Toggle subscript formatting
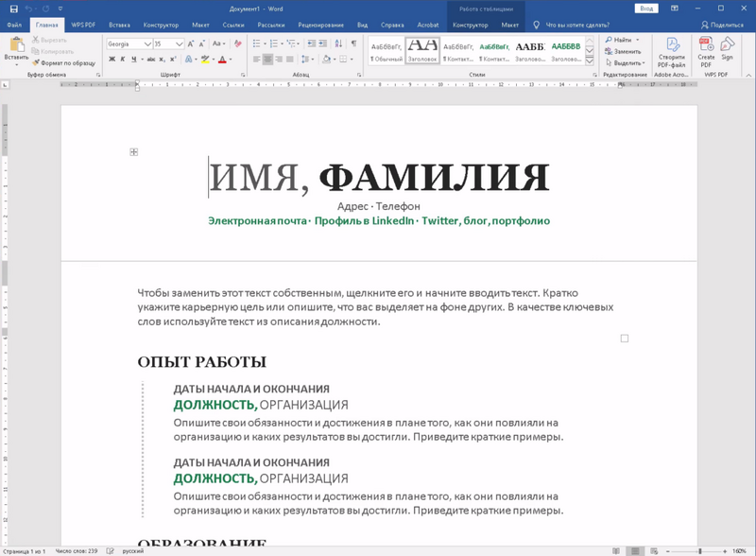Image resolution: width=756 pixels, height=556 pixels. click(x=162, y=60)
